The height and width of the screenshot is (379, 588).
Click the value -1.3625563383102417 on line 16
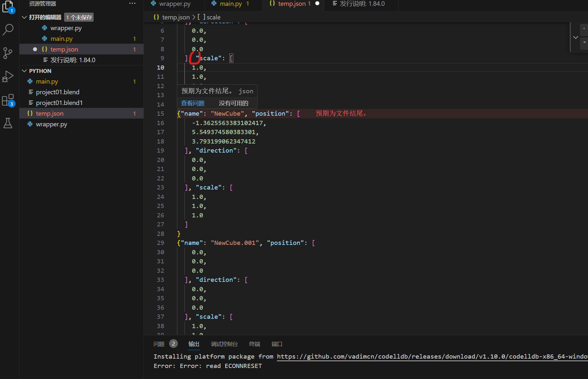click(227, 123)
